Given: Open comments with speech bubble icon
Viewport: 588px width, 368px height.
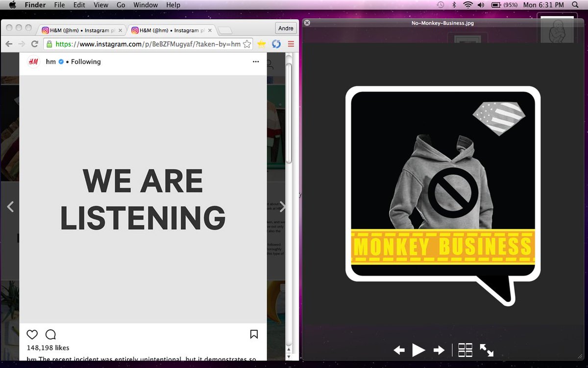Looking at the screenshot, I should click(50, 335).
